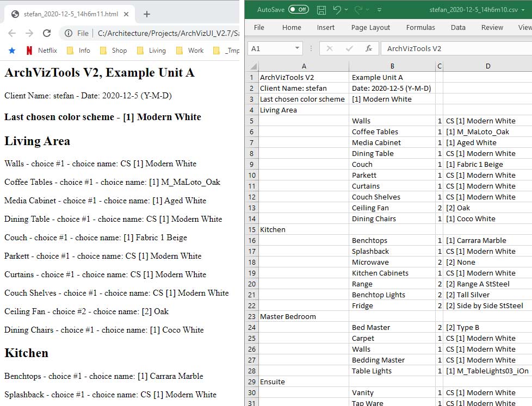Open the _Tmp bookmarks folder
This screenshot has height=406, width=532.
click(226, 51)
